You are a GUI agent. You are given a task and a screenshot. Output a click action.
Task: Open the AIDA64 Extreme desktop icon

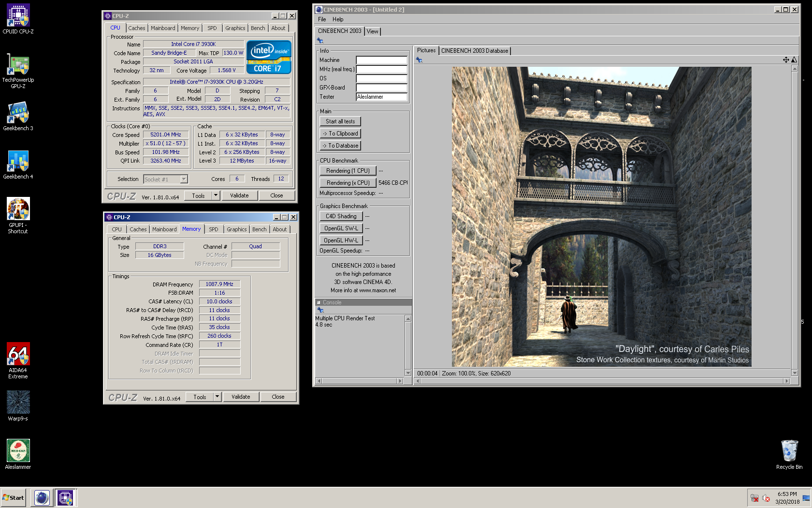pyautogui.click(x=18, y=361)
